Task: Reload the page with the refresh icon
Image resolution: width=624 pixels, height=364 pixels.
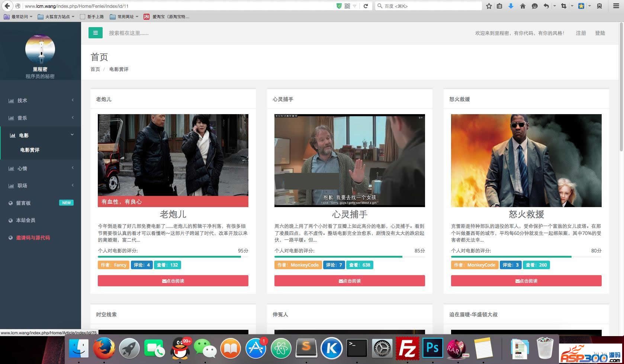Action: pos(366,6)
